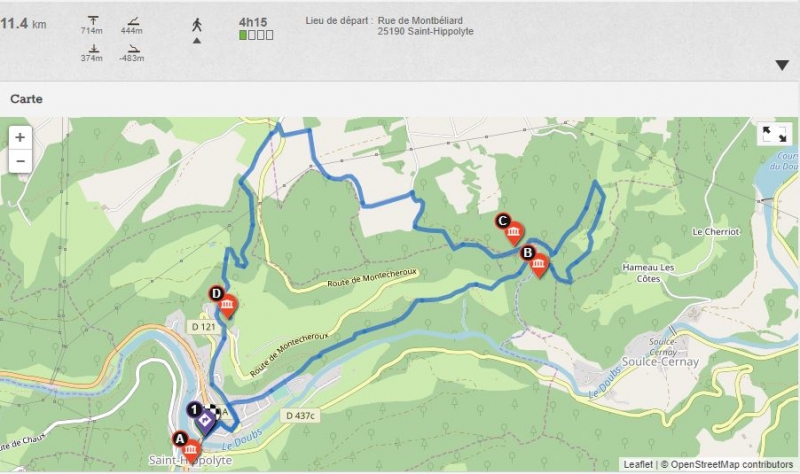Expand trail details with the black down arrow

pyautogui.click(x=782, y=65)
